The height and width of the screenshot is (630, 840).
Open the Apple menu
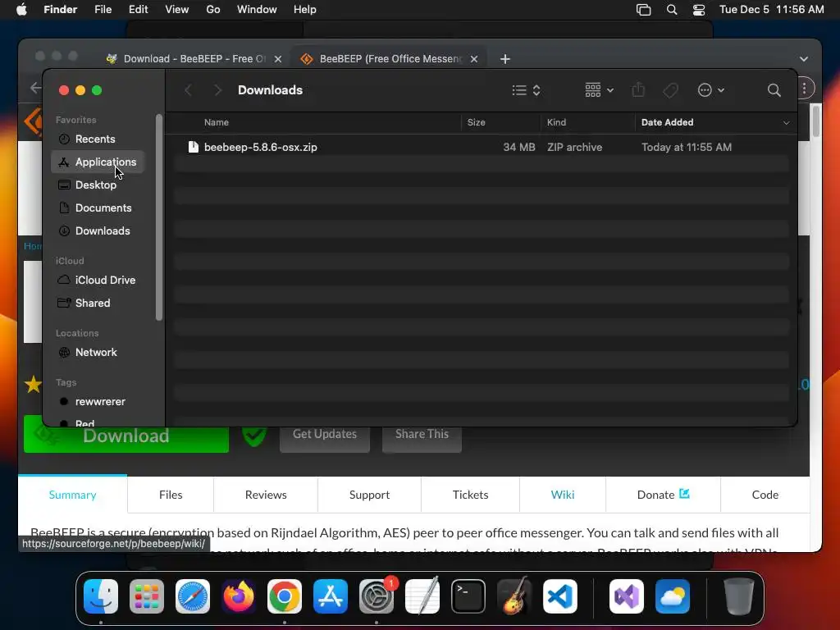click(x=21, y=10)
